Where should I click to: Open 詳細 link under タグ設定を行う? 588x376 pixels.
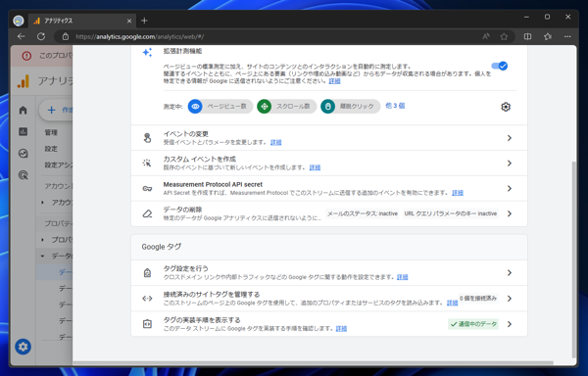click(x=403, y=277)
